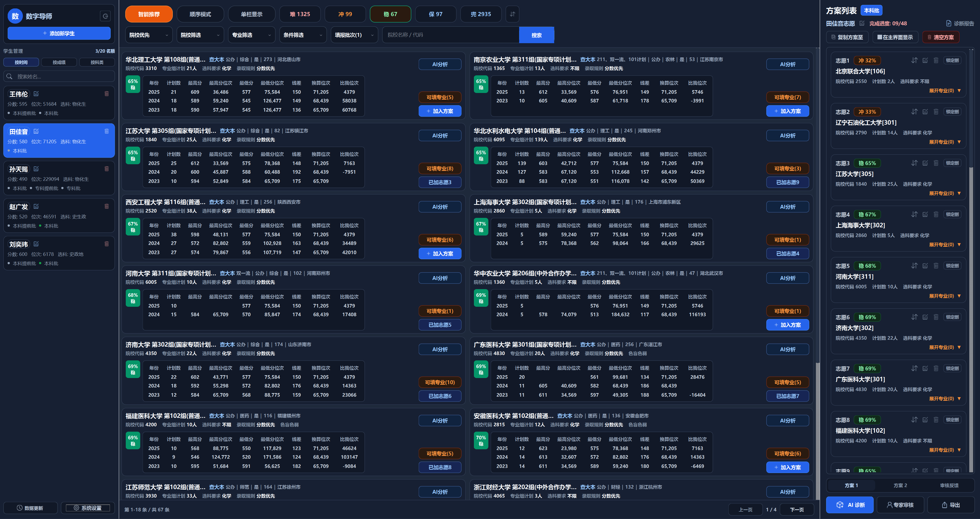The width and height of the screenshot is (980, 519).
Task: Edit 志愿4 上海海事大学 via pencil icon
Action: (925, 214)
